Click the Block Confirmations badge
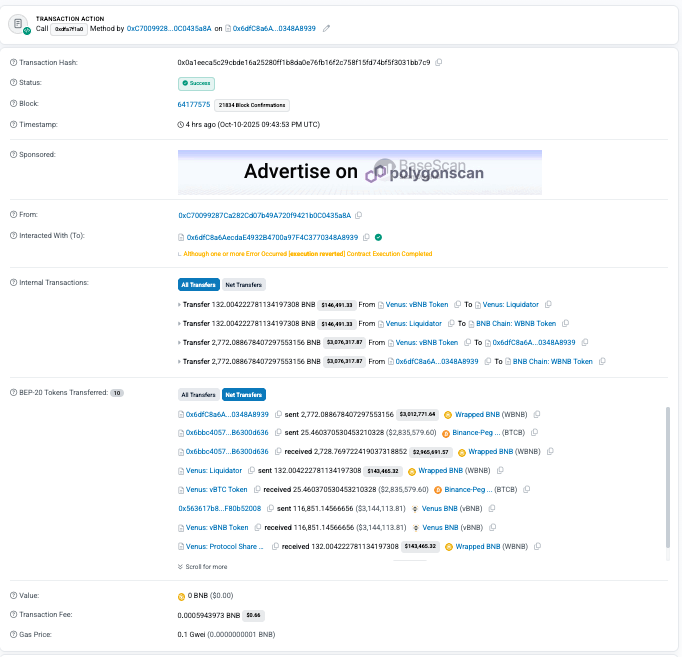This screenshot has width=682, height=657. pyautogui.click(x=252, y=105)
